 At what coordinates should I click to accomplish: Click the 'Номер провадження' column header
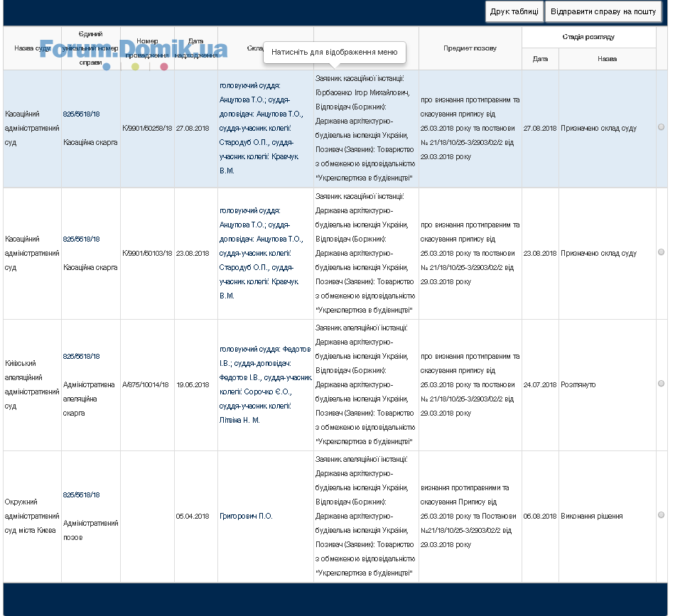(147, 48)
